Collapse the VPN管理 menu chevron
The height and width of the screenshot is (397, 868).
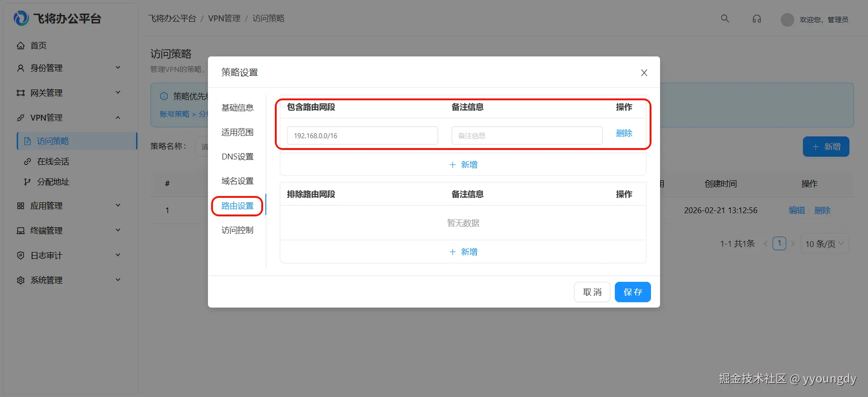click(118, 117)
